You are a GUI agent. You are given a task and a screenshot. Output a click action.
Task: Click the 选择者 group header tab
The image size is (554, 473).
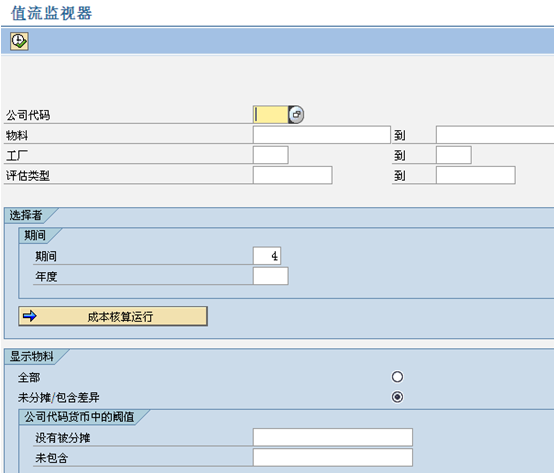26,215
